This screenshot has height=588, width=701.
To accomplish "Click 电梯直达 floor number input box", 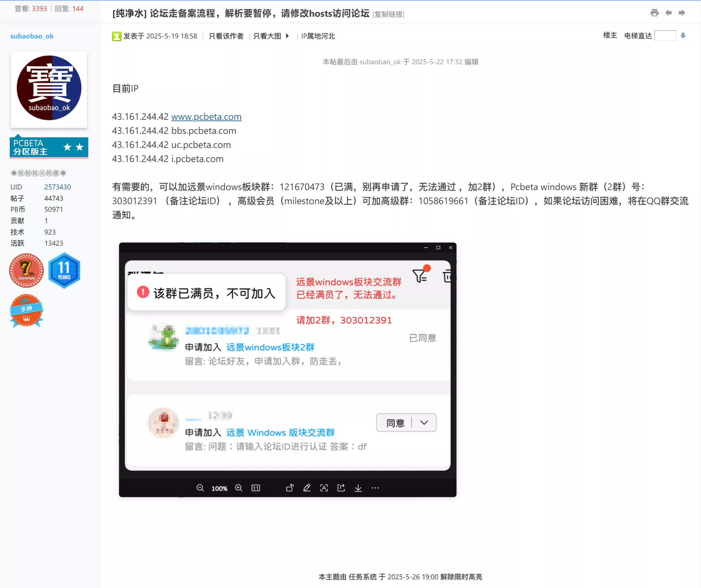I will (665, 35).
